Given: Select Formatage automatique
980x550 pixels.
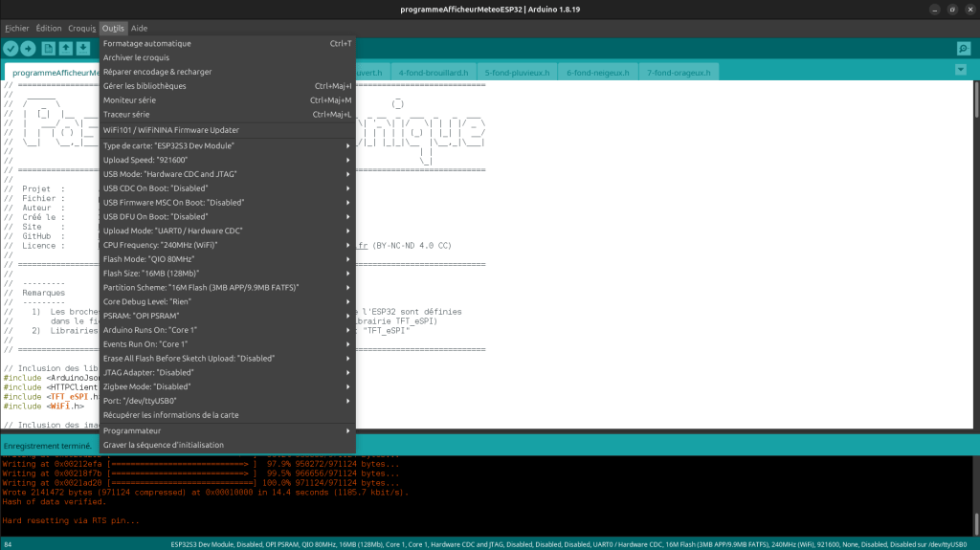Looking at the screenshot, I should point(228,43).
